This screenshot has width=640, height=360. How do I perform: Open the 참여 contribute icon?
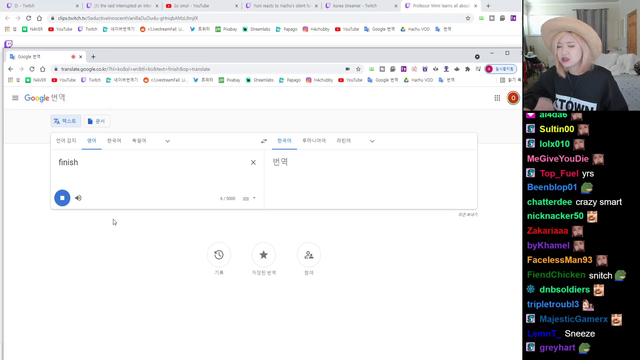click(x=309, y=255)
